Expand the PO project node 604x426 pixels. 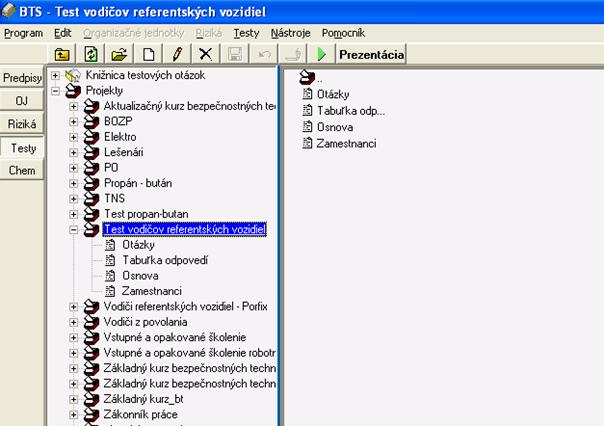[73, 168]
